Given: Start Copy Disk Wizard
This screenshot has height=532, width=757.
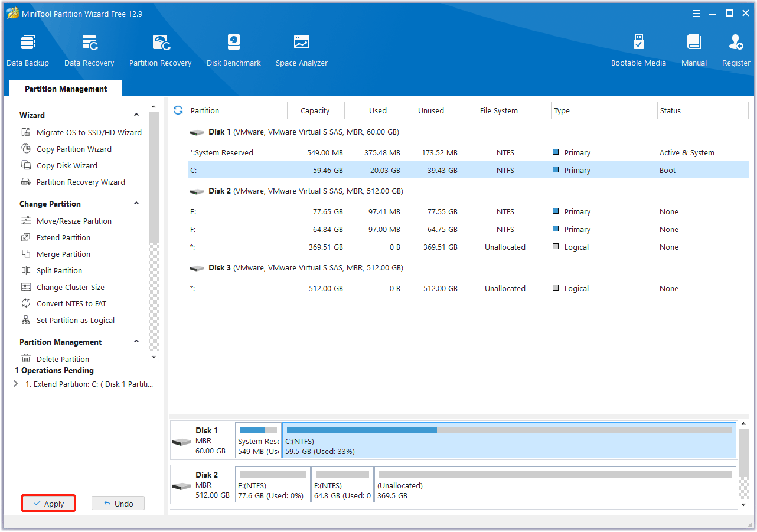Looking at the screenshot, I should click(x=59, y=165).
